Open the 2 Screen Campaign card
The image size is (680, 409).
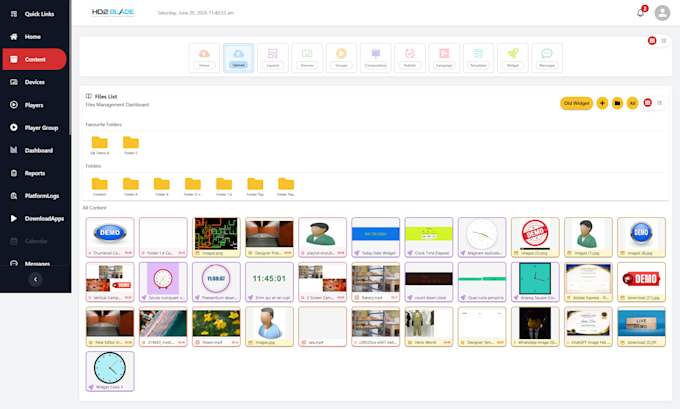tap(322, 282)
